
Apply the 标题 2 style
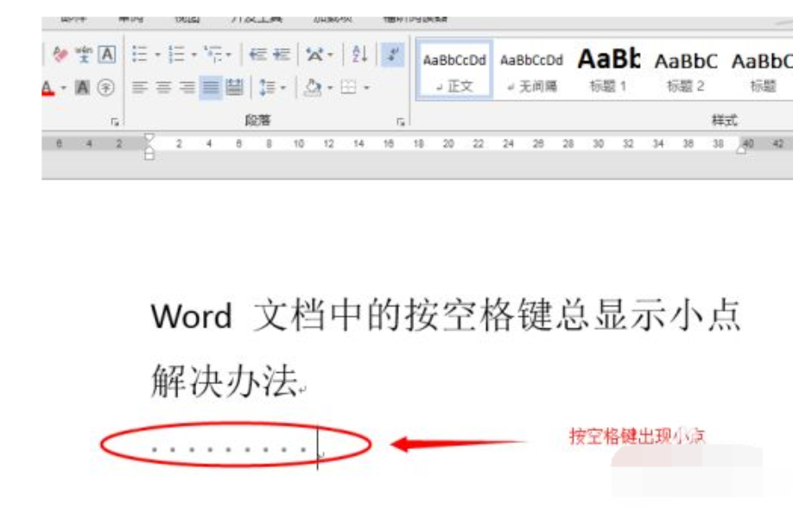point(686,70)
